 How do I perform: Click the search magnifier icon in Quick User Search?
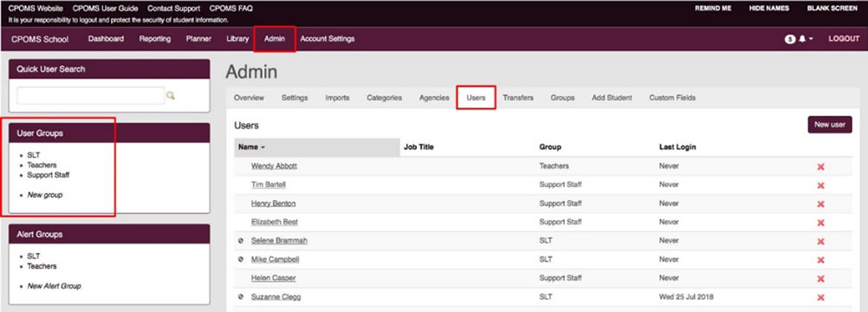click(171, 96)
